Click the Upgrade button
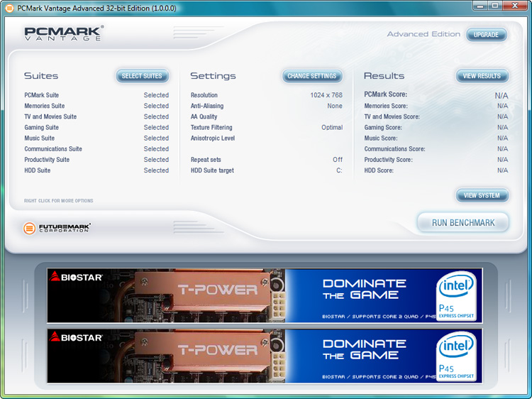Viewport: 532px width, 399px height. click(x=486, y=35)
